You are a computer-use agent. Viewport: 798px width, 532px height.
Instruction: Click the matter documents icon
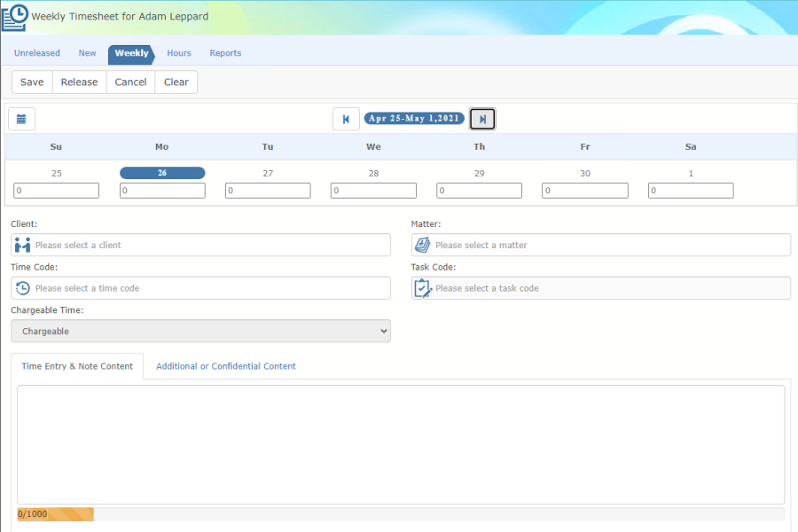point(422,245)
